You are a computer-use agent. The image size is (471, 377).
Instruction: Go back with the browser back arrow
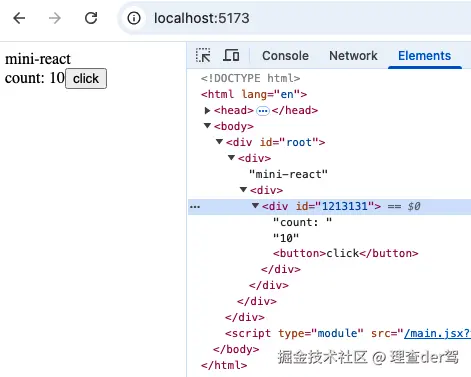pos(19,18)
